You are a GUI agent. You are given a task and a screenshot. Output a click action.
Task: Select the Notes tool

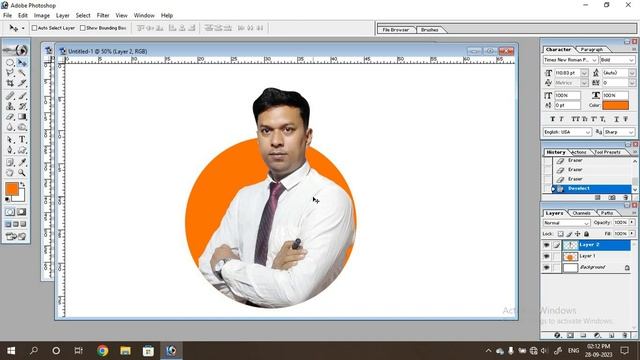click(10, 162)
